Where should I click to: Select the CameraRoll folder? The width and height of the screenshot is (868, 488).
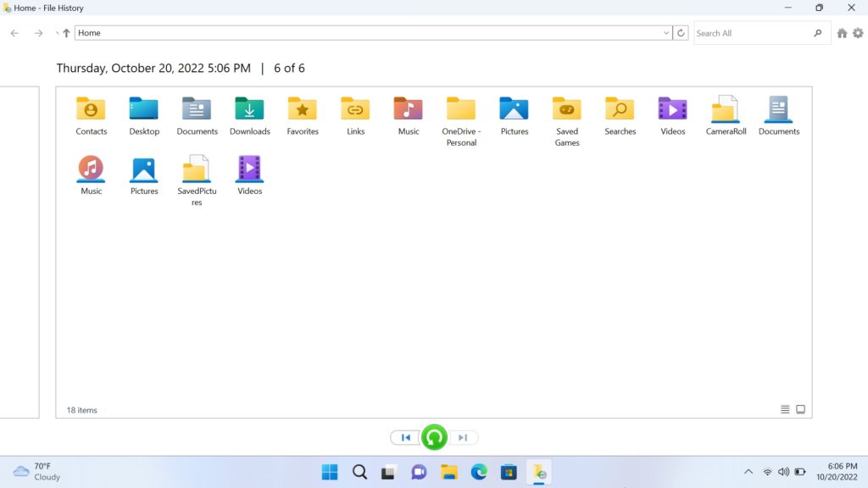(725, 112)
